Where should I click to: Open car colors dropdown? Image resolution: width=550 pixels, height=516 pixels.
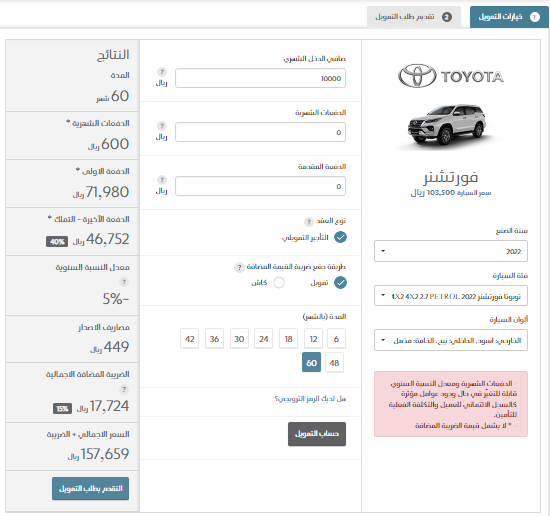tap(451, 340)
